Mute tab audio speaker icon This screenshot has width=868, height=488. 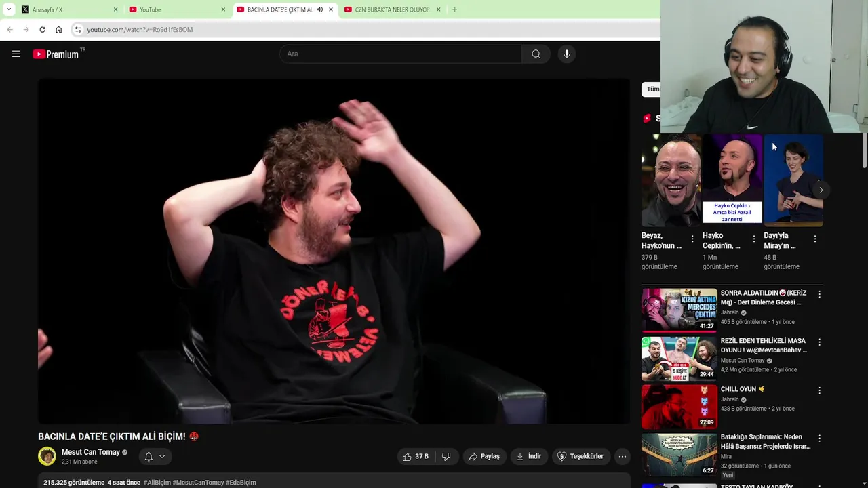(x=320, y=9)
